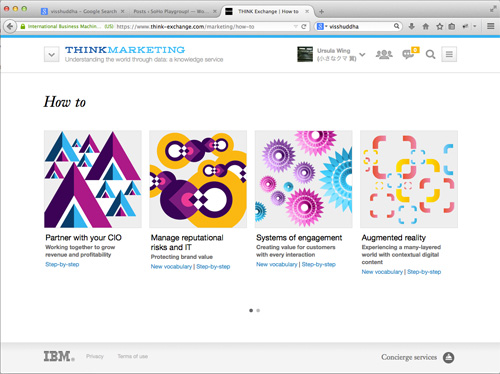
Task: Expand the Ursula Wing user menu chevron
Action: (362, 54)
